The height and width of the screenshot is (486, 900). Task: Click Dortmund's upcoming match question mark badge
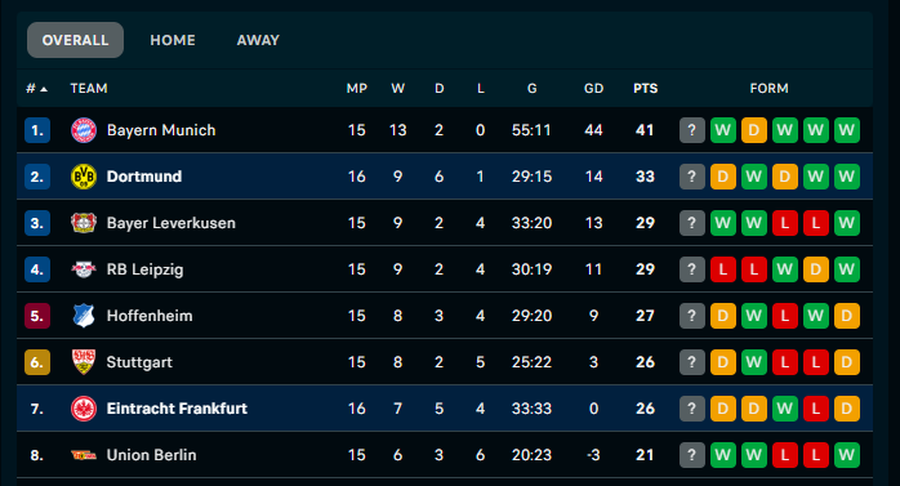[692, 177]
